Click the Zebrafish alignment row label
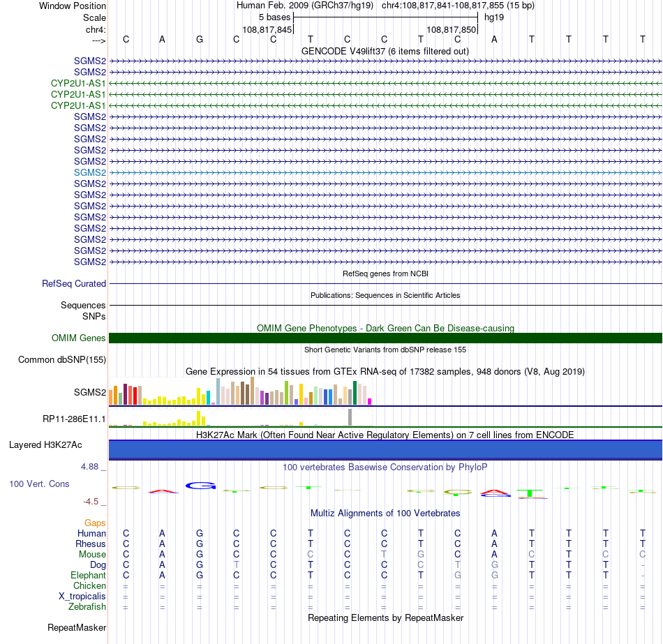The height and width of the screenshot is (644, 663). (87, 607)
